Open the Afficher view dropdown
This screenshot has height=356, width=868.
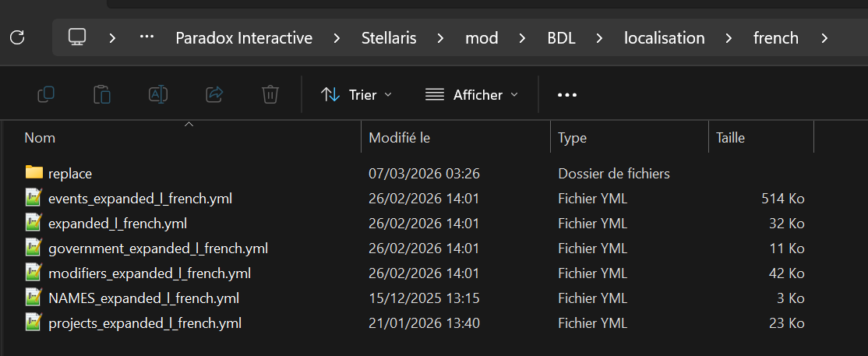[x=471, y=95]
